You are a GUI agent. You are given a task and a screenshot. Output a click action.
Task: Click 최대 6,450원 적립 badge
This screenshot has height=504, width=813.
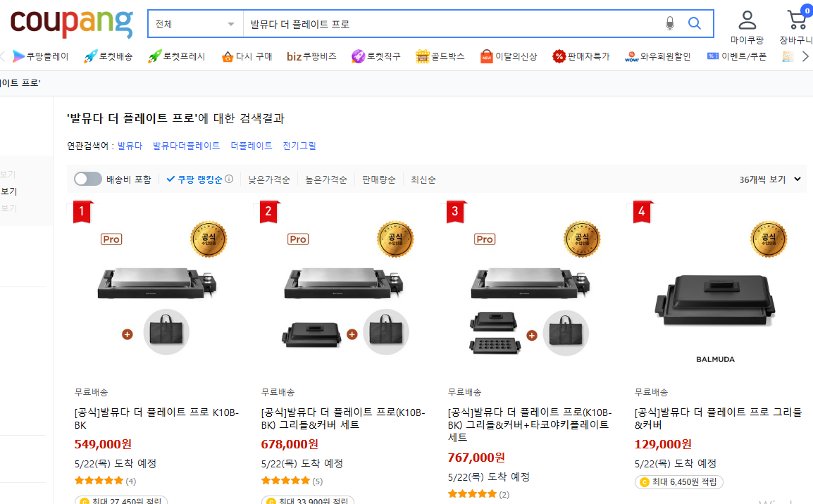click(x=678, y=481)
